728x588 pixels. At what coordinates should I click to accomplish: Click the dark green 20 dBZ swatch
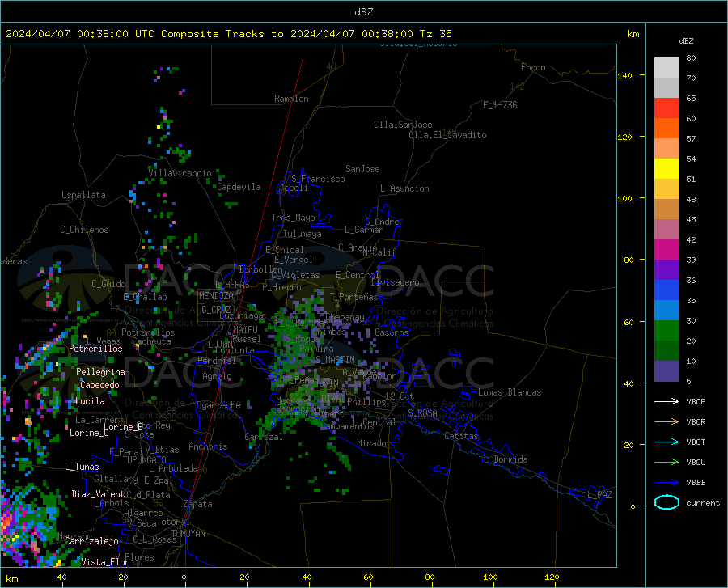pos(667,351)
